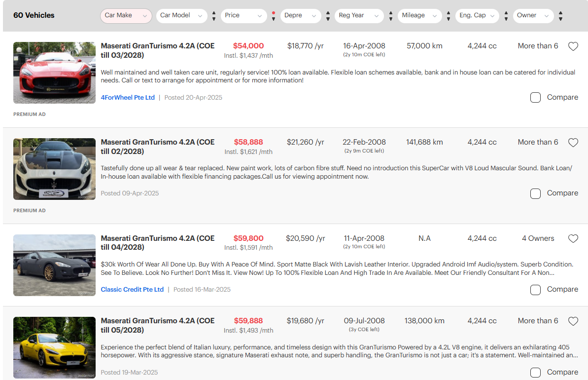
Task: Open the Owner filter dropdown
Action: (x=533, y=16)
